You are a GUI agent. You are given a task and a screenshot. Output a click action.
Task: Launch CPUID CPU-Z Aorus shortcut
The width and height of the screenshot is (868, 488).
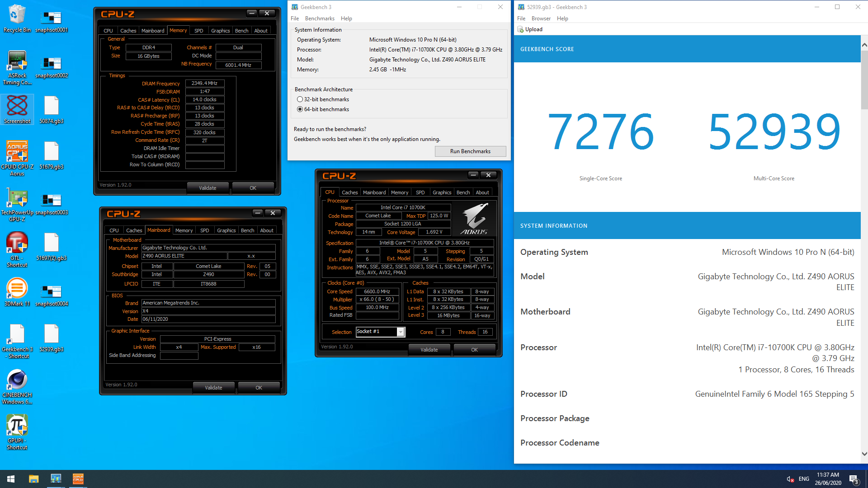click(x=17, y=158)
